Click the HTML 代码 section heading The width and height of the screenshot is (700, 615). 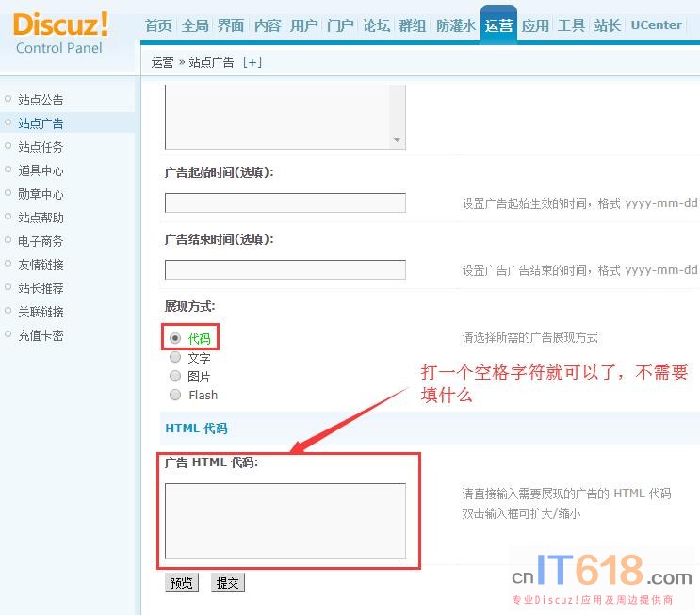196,429
